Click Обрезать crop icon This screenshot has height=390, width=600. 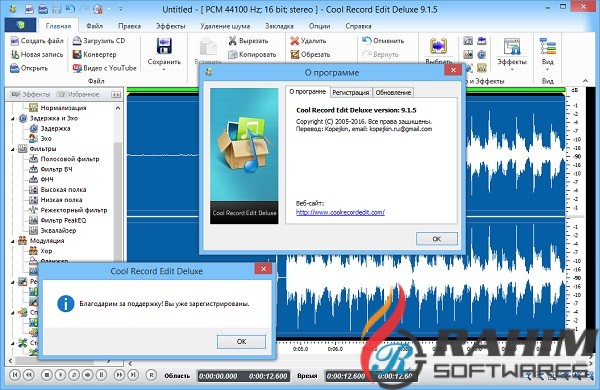point(294,54)
